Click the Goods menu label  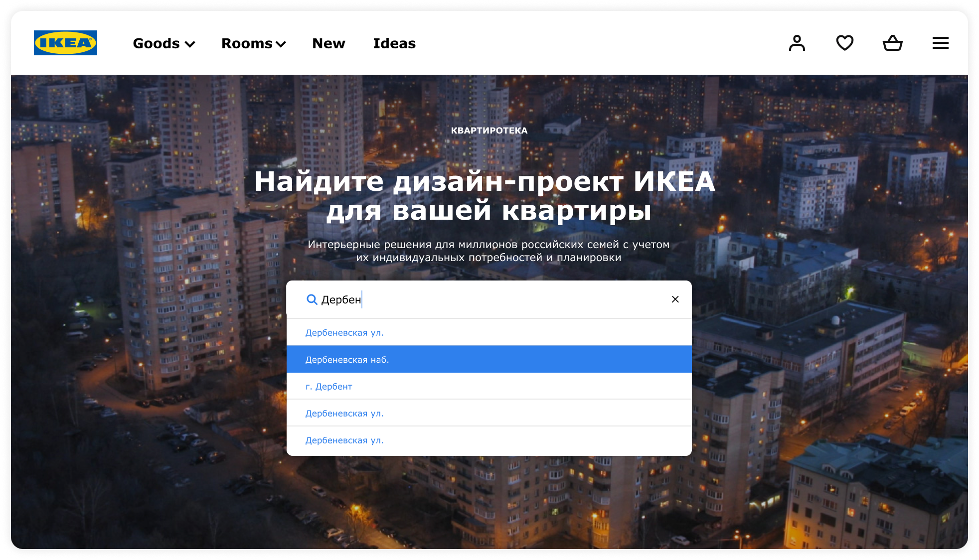[156, 43]
